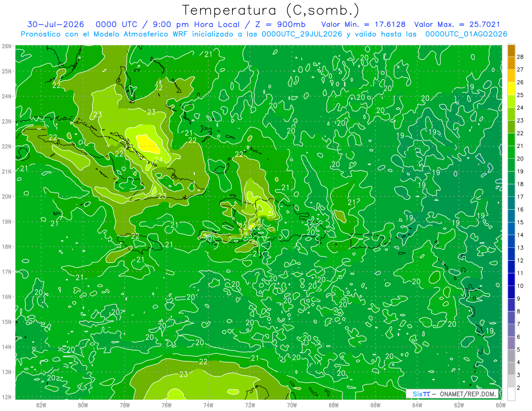The height and width of the screenshot is (411, 532).
Task: Pick the lime colorbar segment between 24 and 25
Action: click(511, 102)
